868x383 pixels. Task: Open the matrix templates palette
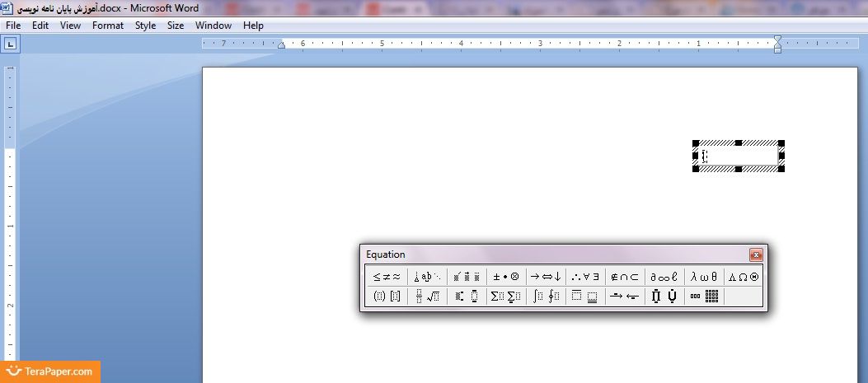coord(704,297)
